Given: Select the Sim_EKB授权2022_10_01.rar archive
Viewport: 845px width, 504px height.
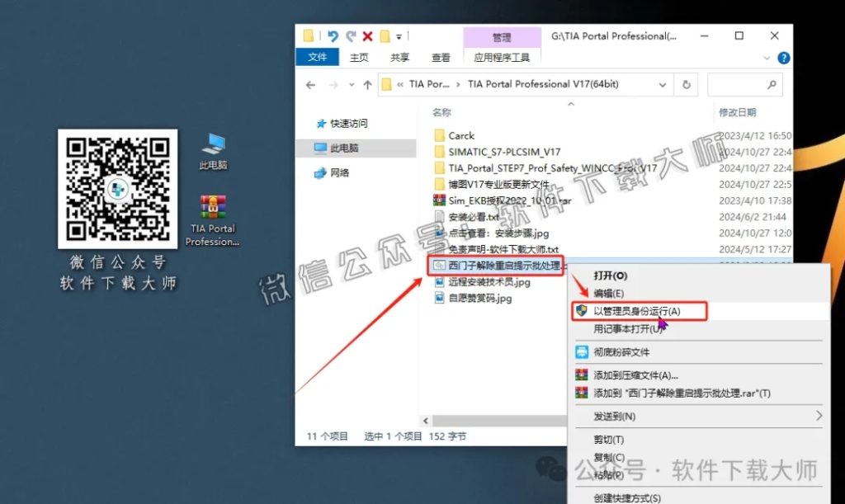Looking at the screenshot, I should click(x=496, y=200).
